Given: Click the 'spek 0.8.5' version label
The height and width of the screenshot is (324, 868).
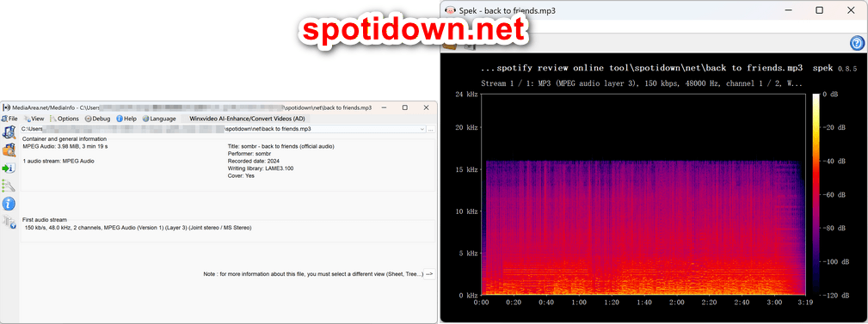Looking at the screenshot, I should (834, 69).
